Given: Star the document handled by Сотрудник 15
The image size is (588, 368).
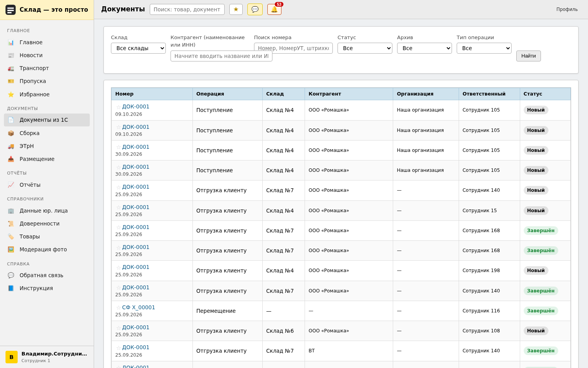Looking at the screenshot, I should pyautogui.click(x=118, y=207).
